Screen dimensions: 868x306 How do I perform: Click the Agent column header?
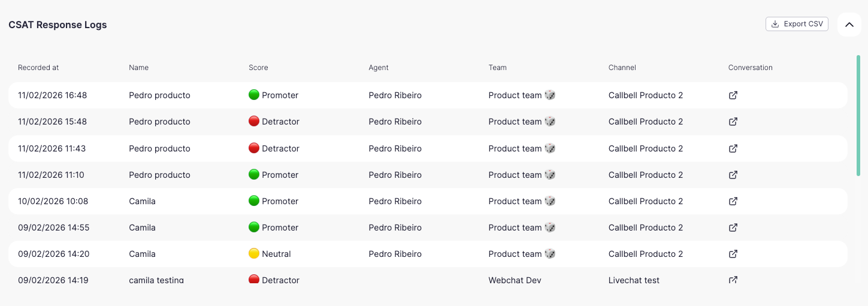[x=379, y=68]
